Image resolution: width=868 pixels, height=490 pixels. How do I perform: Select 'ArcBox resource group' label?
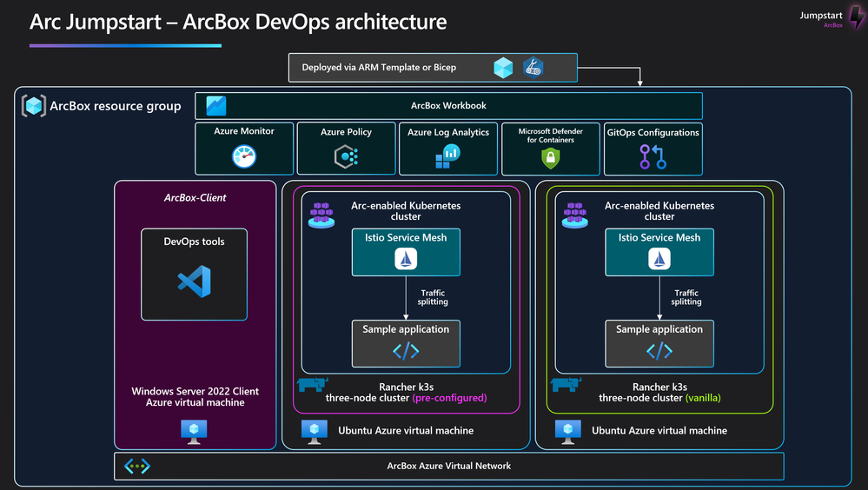click(x=116, y=106)
